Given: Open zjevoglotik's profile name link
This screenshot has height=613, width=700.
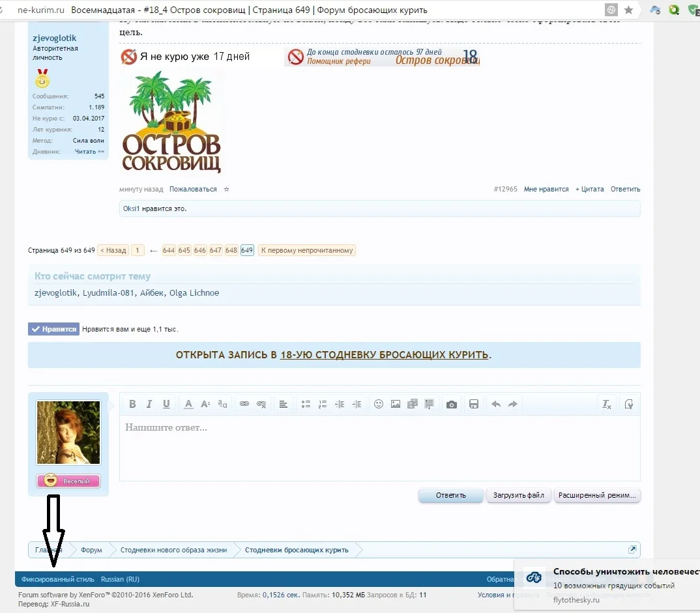Looking at the screenshot, I should click(x=54, y=38).
